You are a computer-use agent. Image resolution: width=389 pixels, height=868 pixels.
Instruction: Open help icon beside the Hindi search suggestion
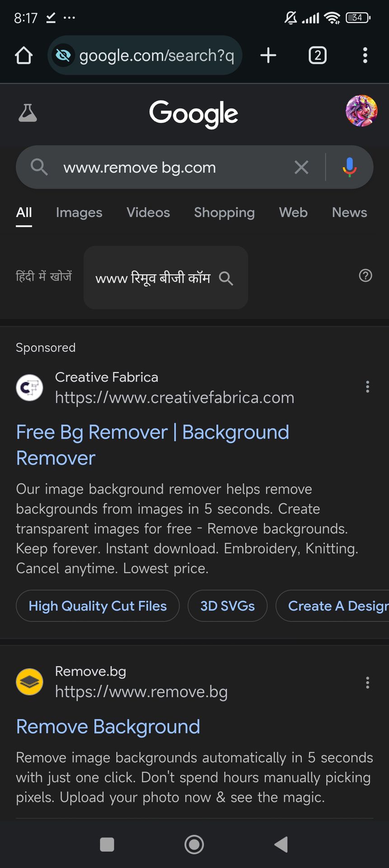366,275
